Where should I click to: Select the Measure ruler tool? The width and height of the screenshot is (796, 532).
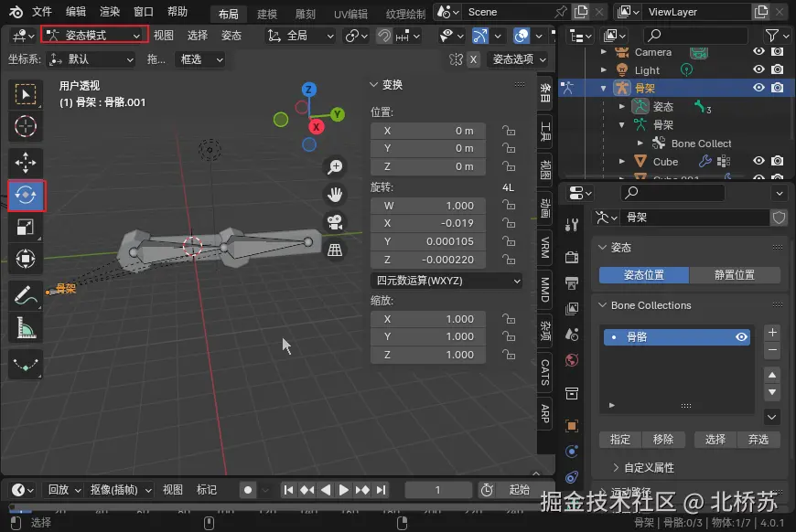26,326
